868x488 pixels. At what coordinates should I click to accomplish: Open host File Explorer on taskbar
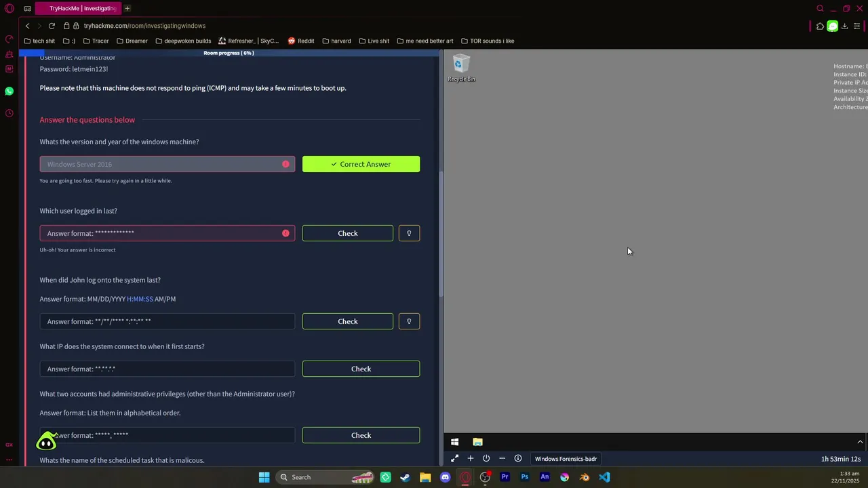[x=425, y=477]
